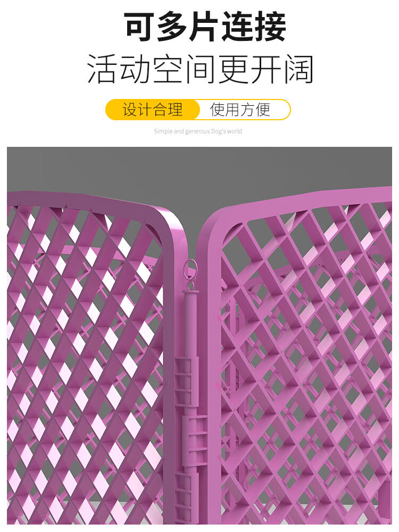Click the bottom hinge bracket on the connector

[x=187, y=499]
